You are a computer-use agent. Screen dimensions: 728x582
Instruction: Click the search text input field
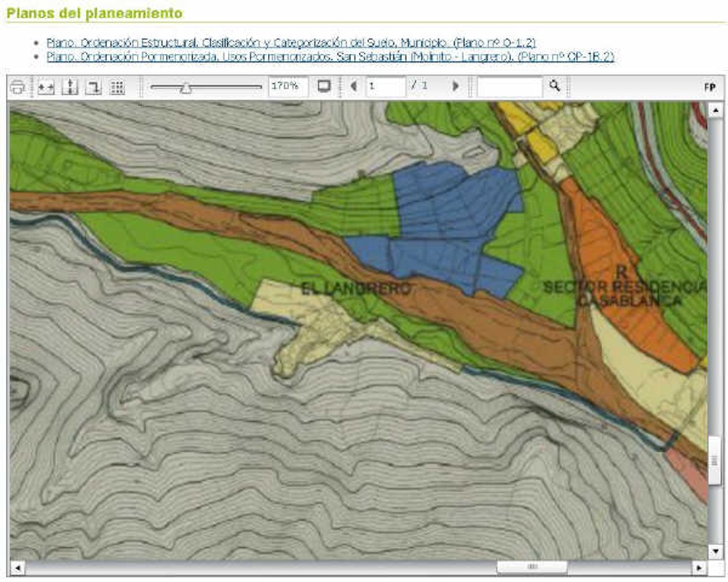coord(510,87)
